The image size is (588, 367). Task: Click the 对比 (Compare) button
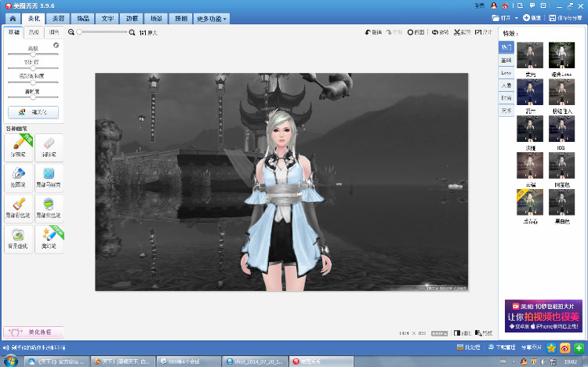pos(463,332)
